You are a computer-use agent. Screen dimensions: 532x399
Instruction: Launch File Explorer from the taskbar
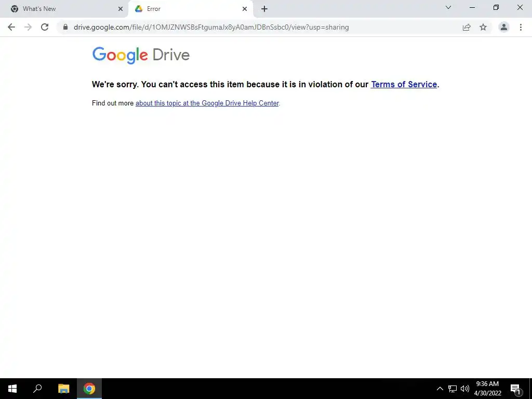coord(63,389)
